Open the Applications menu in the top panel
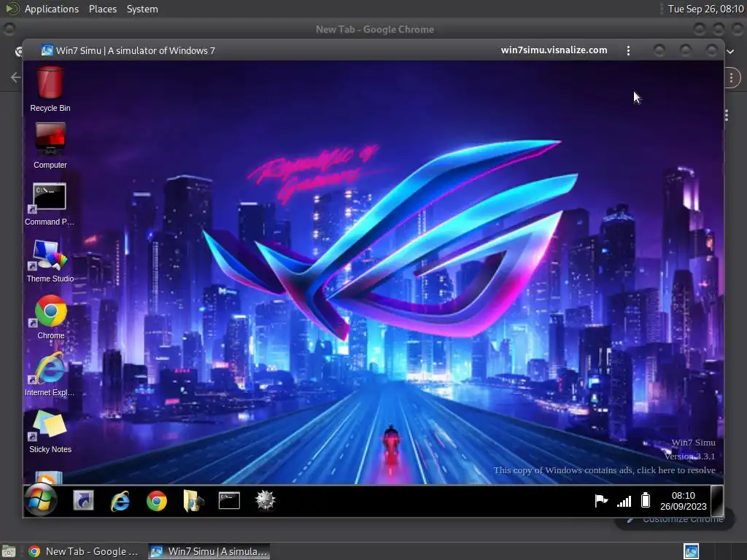Screen dimensions: 747x560 point(52,9)
